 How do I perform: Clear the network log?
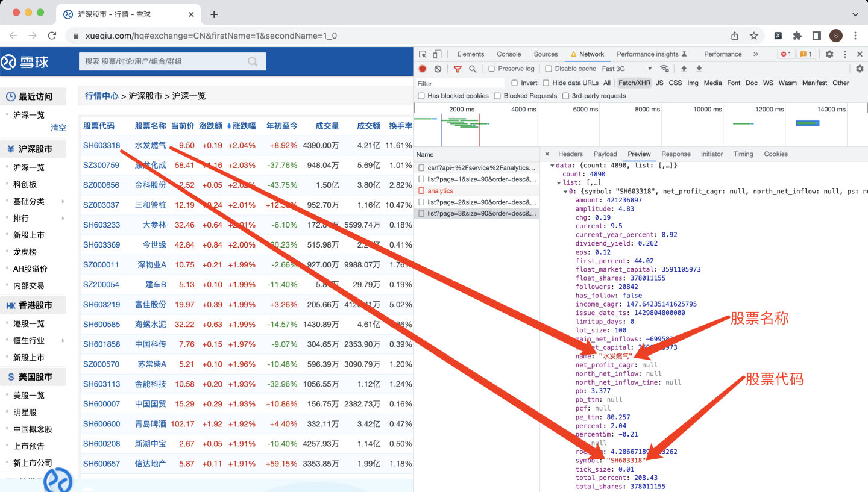pos(438,69)
